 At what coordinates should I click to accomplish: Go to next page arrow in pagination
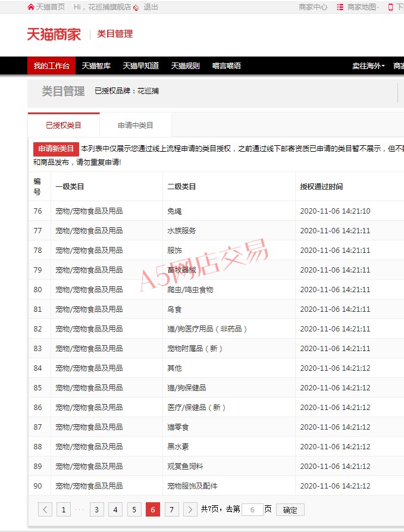(x=190, y=509)
